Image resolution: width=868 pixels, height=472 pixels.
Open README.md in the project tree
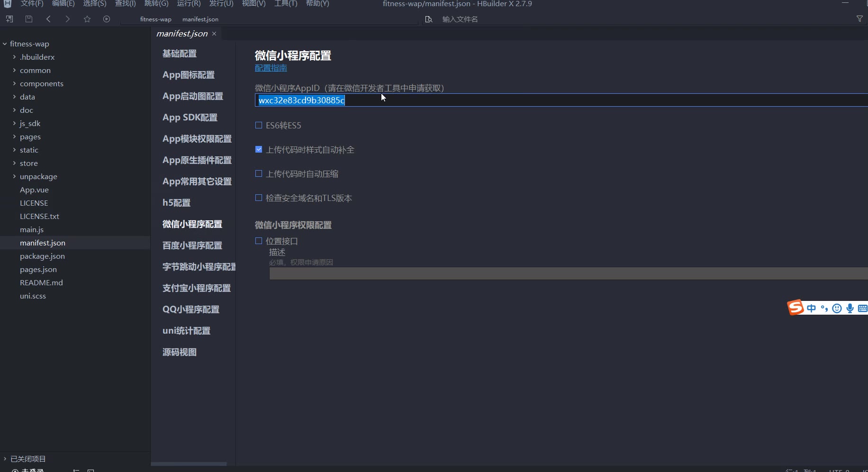41,282
